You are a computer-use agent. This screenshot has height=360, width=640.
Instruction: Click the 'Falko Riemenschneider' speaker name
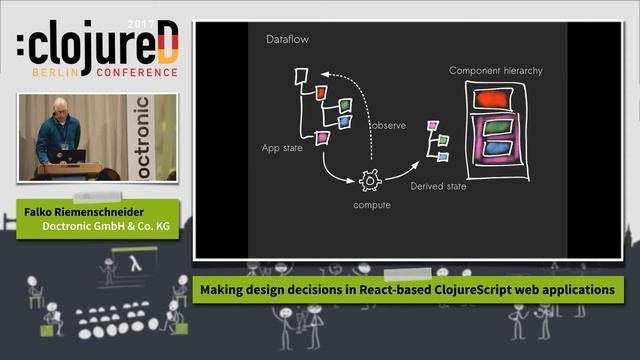(84, 212)
